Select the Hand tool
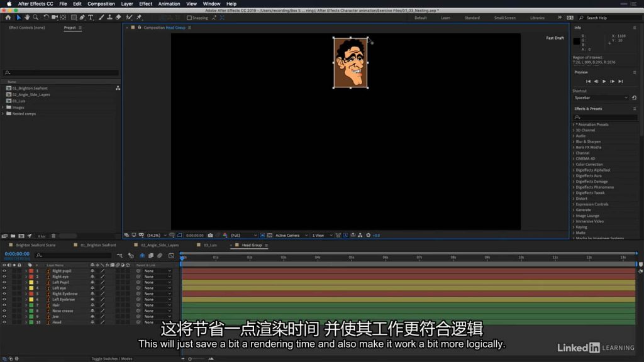 [27, 18]
